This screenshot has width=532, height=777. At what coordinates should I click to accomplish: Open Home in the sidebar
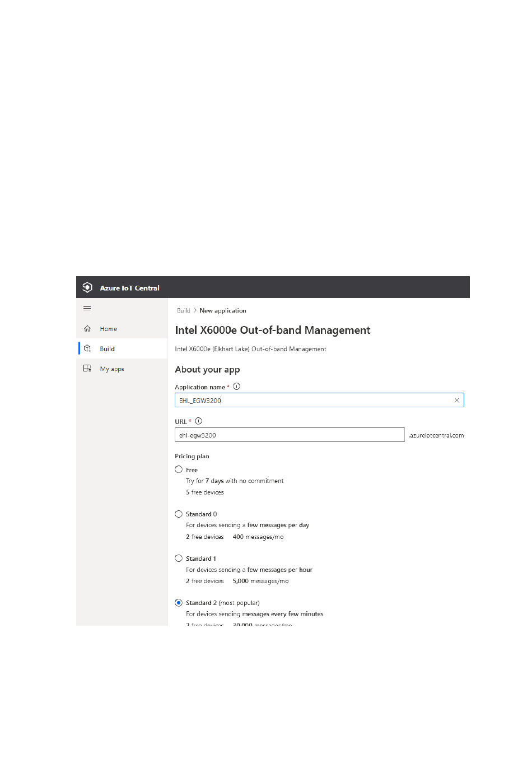pos(122,329)
